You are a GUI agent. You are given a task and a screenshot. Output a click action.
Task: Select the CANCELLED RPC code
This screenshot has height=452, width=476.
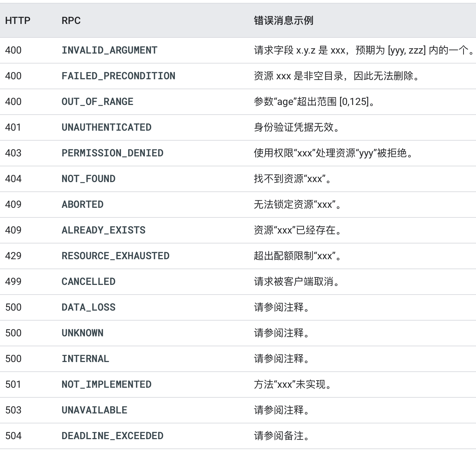(x=88, y=282)
